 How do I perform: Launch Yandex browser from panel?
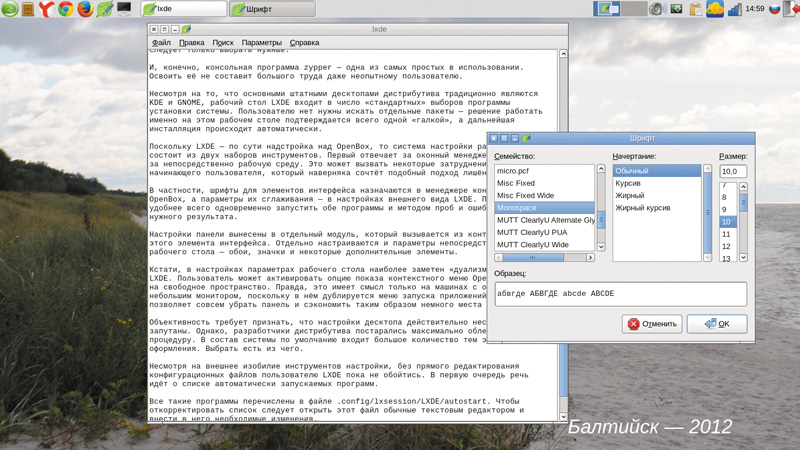pyautogui.click(x=46, y=9)
